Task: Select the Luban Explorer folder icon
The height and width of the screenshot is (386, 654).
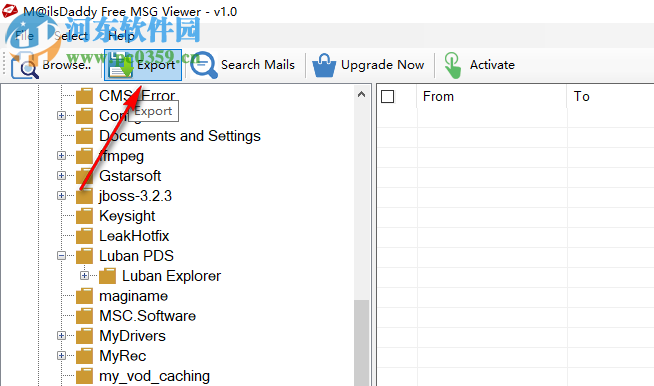Action: point(108,276)
